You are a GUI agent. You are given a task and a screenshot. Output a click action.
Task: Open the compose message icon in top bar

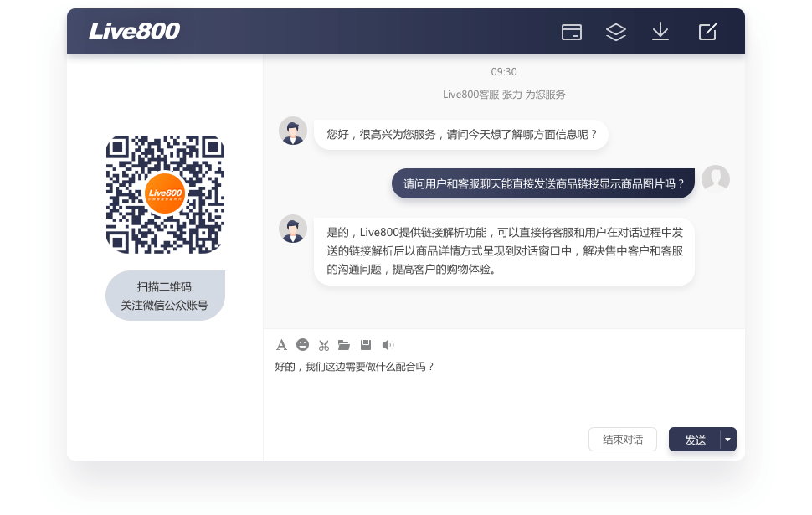point(707,31)
